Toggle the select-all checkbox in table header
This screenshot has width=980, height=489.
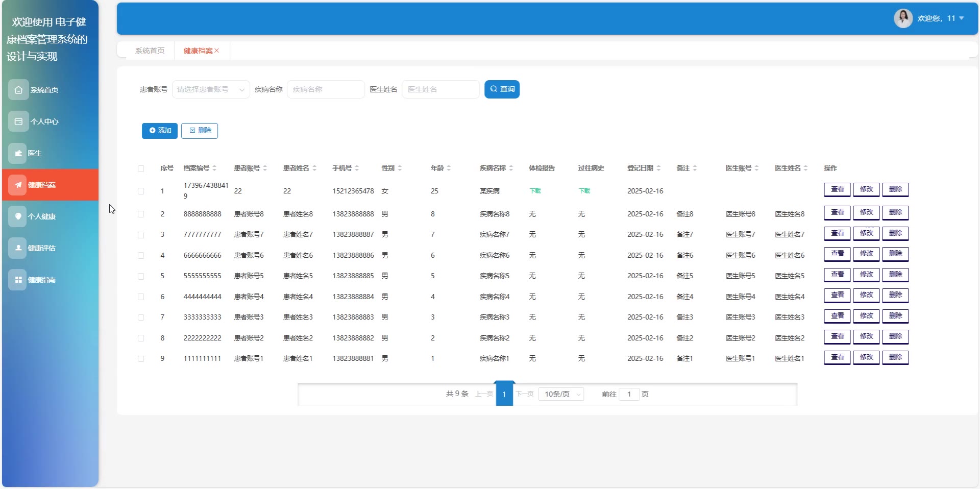tap(141, 168)
